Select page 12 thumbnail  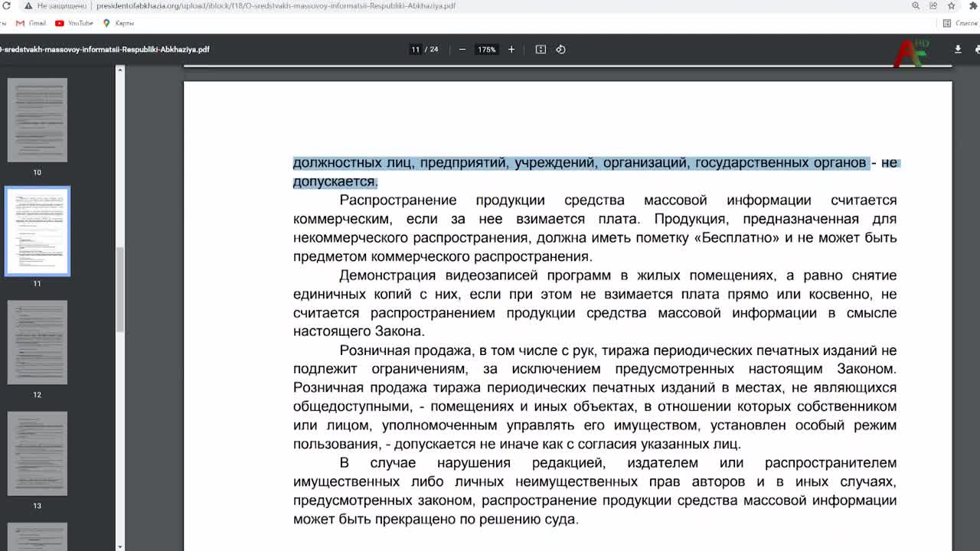tap(38, 342)
